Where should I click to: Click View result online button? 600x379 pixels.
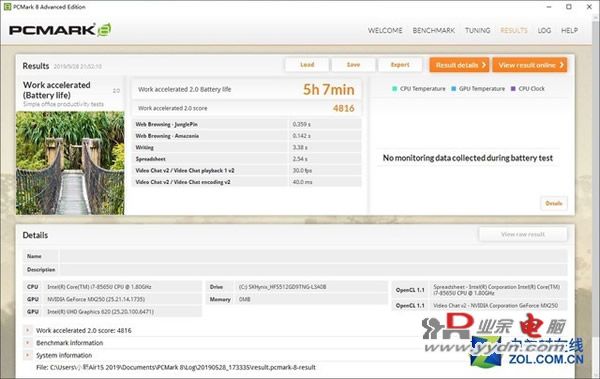[530, 65]
